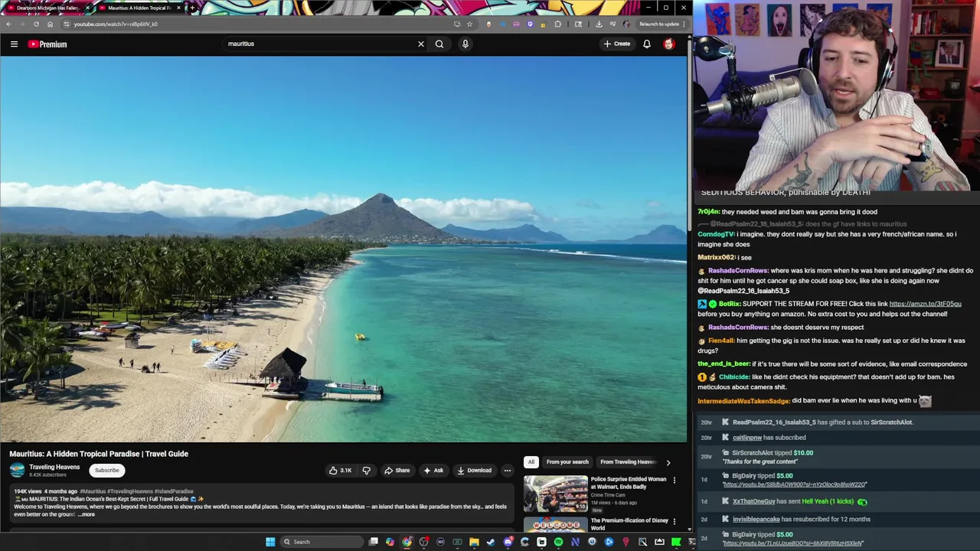Open more actions ellipsis under video

pyautogui.click(x=507, y=471)
